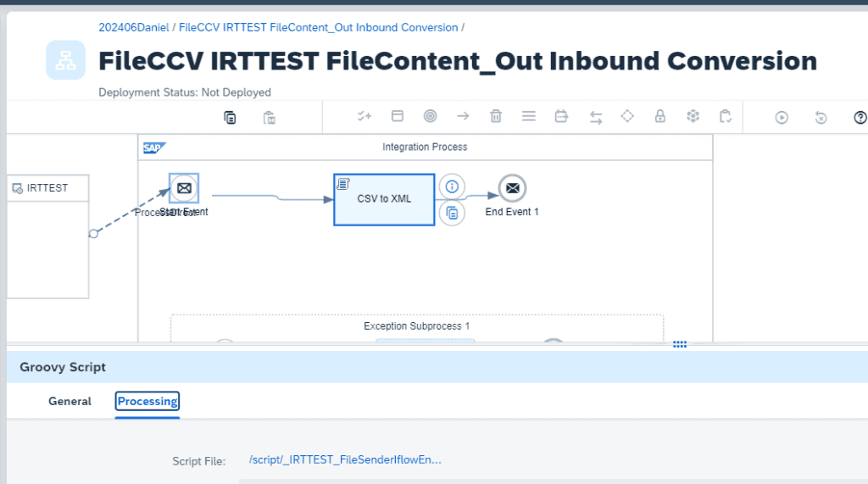
Task: Open the Validator clipboard-check icon
Action: 726,116
